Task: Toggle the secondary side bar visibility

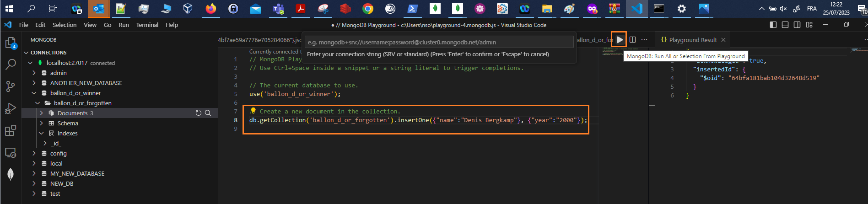Action: point(797,25)
